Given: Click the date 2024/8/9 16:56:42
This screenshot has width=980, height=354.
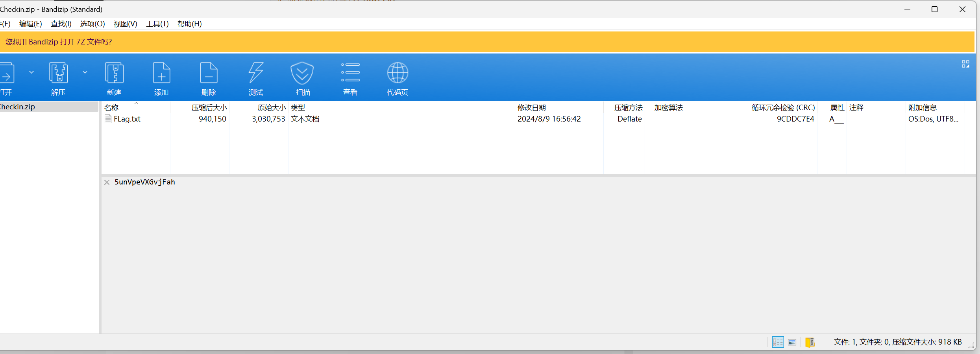Looking at the screenshot, I should pos(549,119).
